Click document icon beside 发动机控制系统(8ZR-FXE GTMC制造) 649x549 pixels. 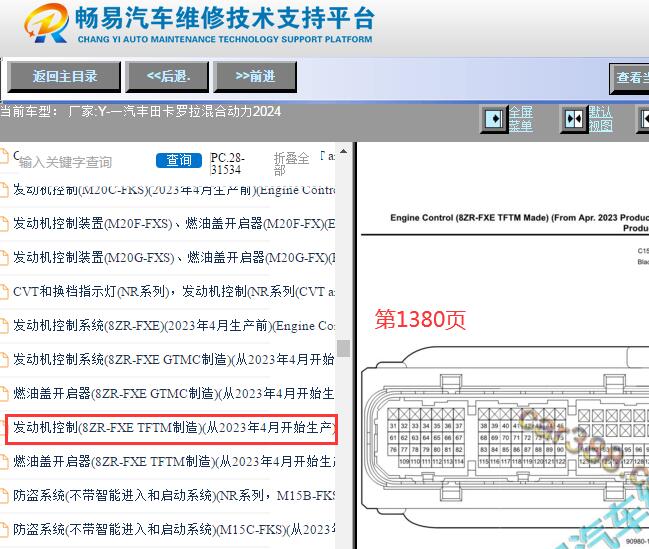coord(4,360)
